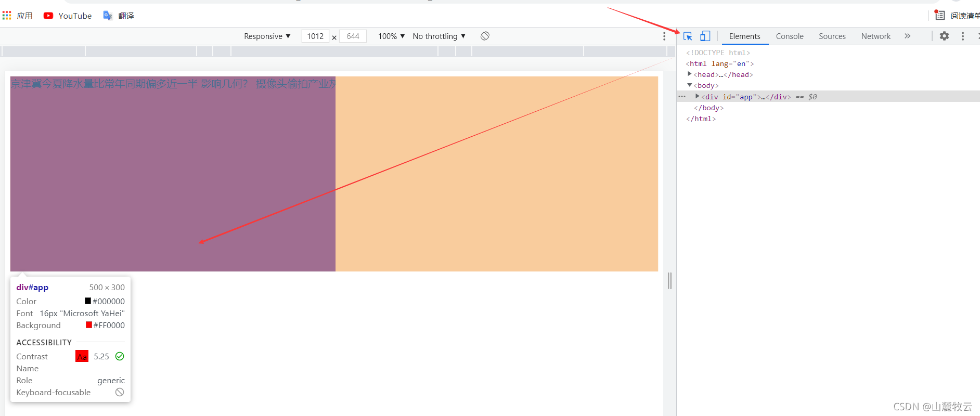Expand the div id app node
Image resolution: width=980 pixels, height=416 pixels.
pos(698,96)
